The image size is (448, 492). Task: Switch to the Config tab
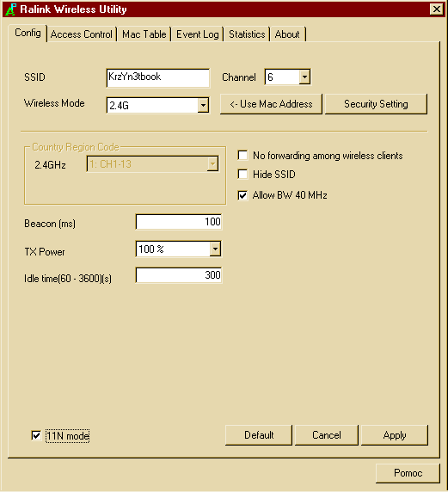[28, 33]
